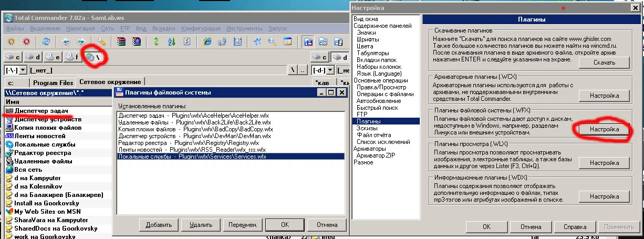This screenshot has width=644, height=239.
Task: Open the Навигация menu
Action: (x=81, y=28)
